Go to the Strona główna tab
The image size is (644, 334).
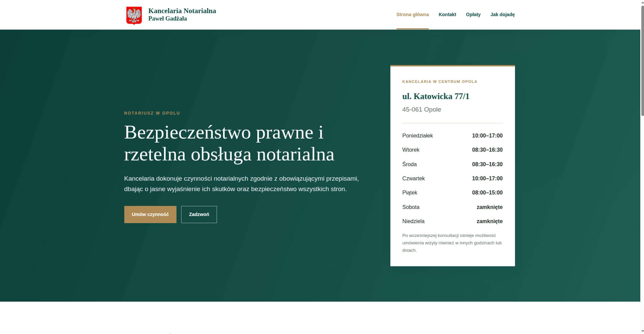tap(412, 14)
